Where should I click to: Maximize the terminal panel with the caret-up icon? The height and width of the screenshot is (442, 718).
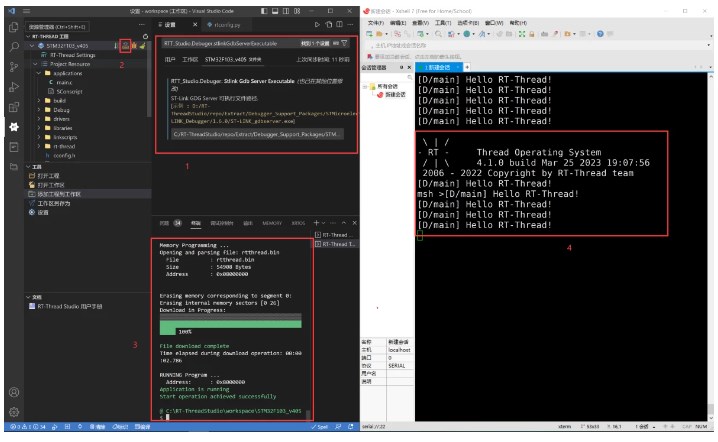coord(344,223)
